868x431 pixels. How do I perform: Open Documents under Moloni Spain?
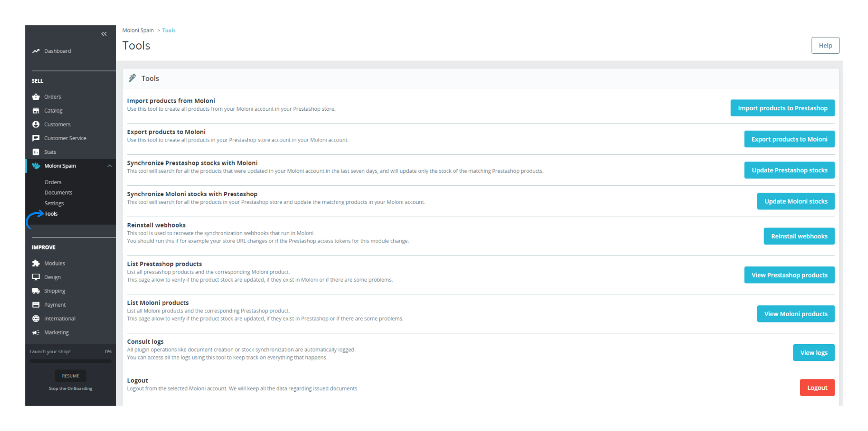[x=58, y=192]
